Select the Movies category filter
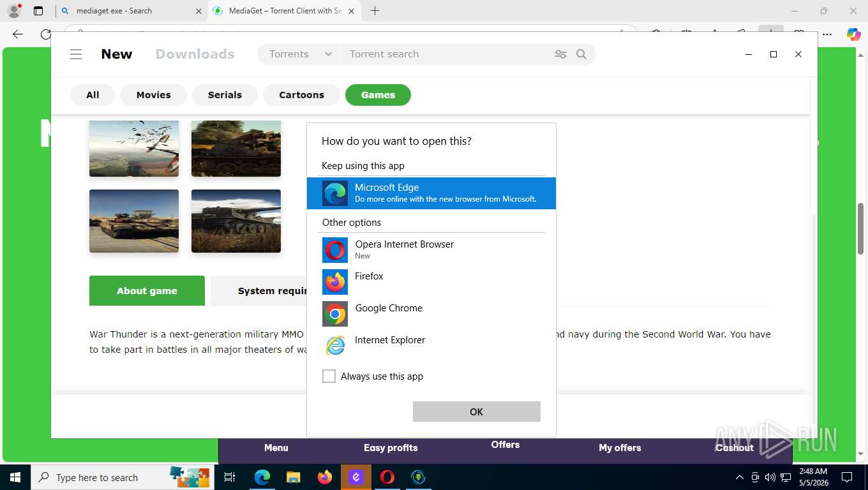Viewport: 868px width, 490px height. (153, 95)
